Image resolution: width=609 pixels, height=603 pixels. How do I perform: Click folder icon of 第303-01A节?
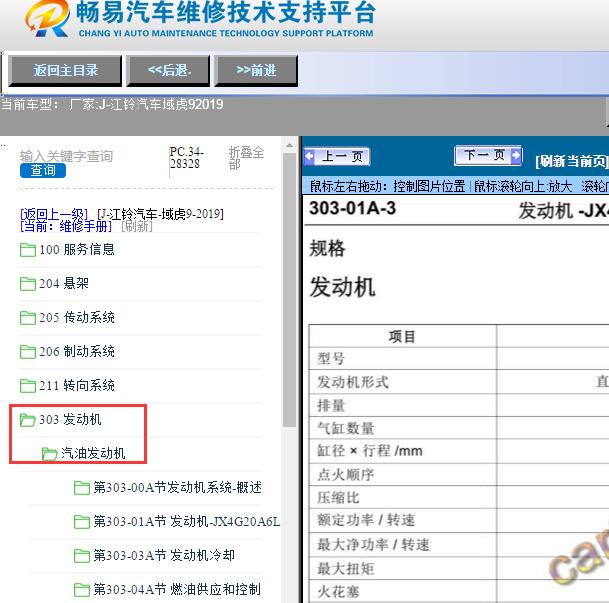[x=82, y=521]
